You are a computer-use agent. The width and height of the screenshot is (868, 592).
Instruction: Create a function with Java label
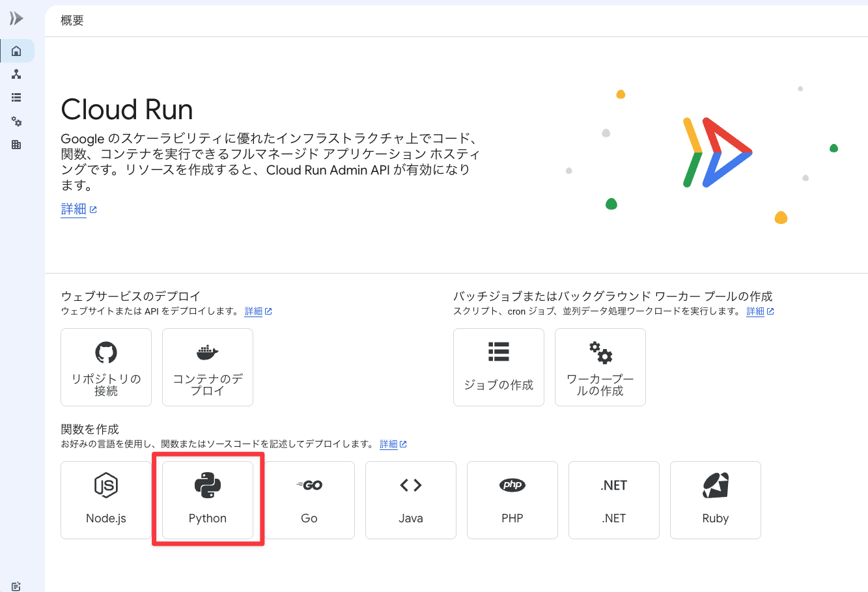coord(411,518)
